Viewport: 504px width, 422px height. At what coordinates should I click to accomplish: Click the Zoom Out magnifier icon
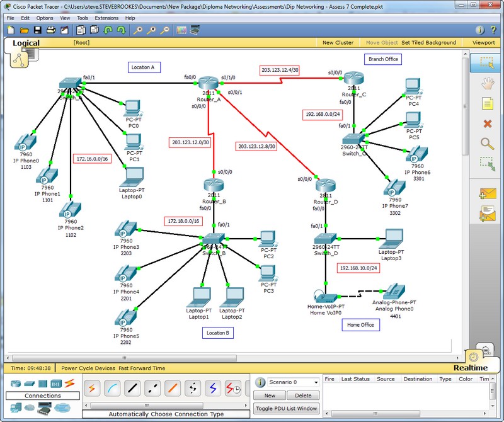[165, 30]
